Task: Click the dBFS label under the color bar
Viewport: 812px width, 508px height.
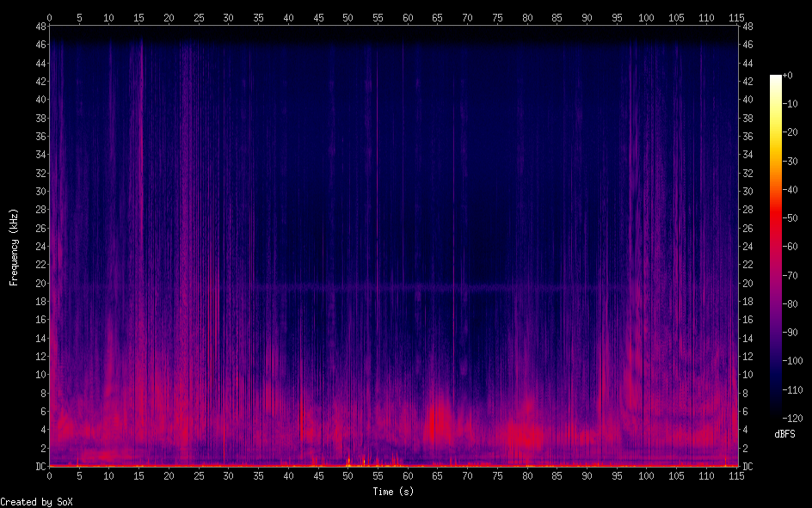Action: coord(785,433)
